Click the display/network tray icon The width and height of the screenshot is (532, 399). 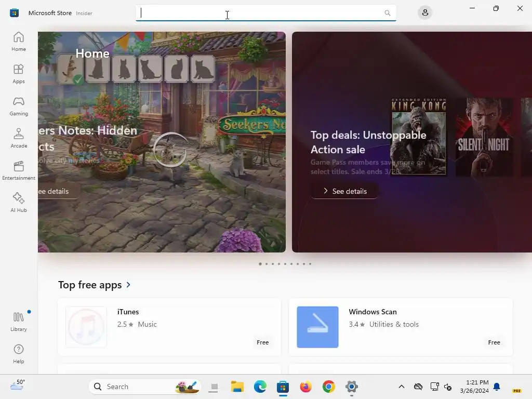coord(435,387)
